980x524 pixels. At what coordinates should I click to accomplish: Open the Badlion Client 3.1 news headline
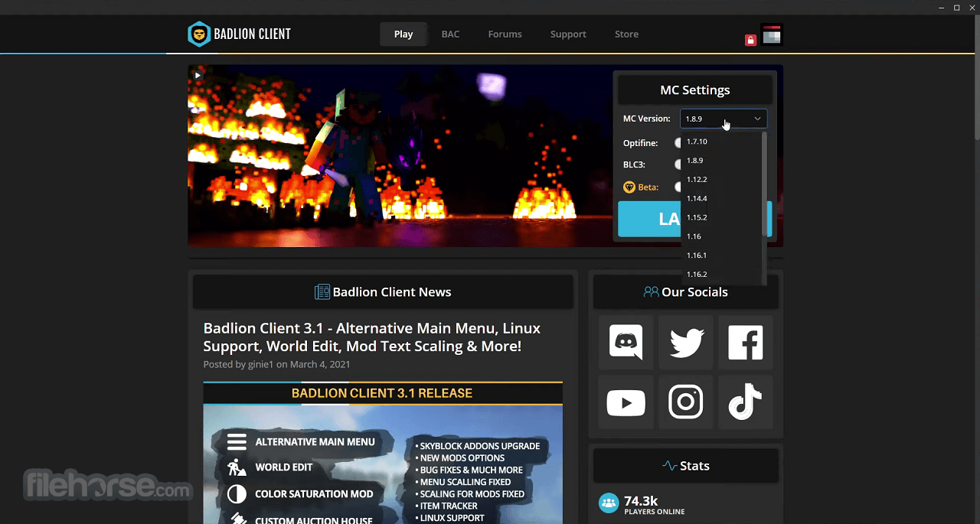(x=372, y=337)
